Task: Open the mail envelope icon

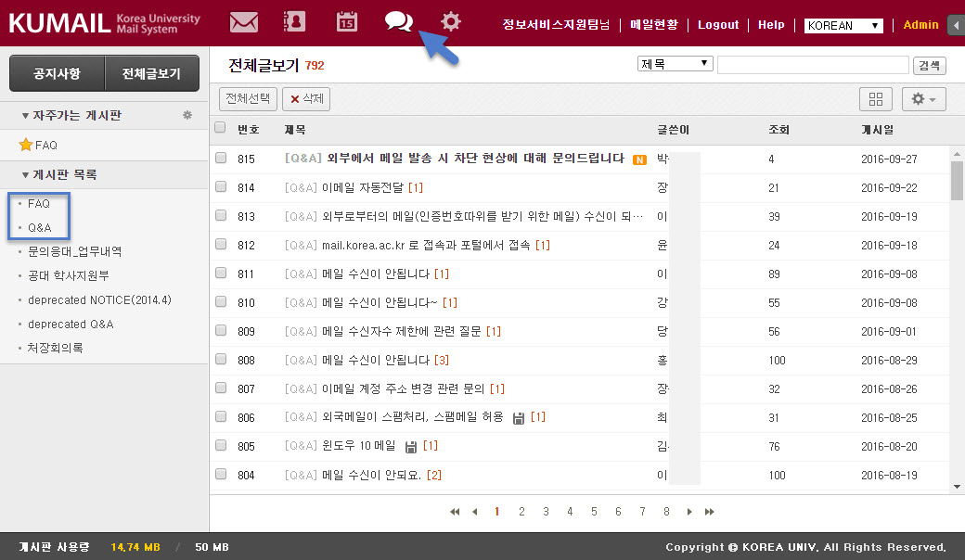Action: 243,21
